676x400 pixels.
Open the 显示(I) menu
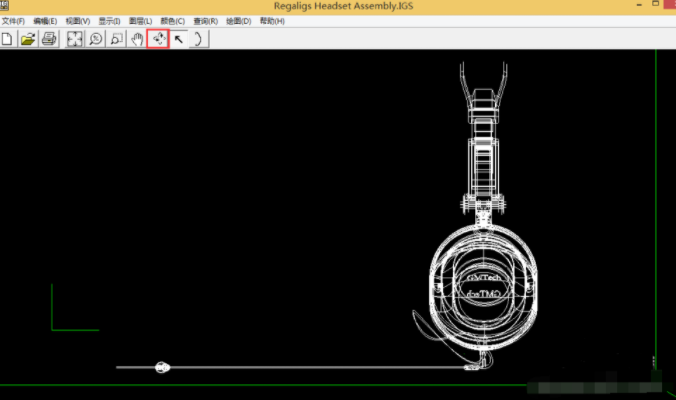click(x=110, y=21)
